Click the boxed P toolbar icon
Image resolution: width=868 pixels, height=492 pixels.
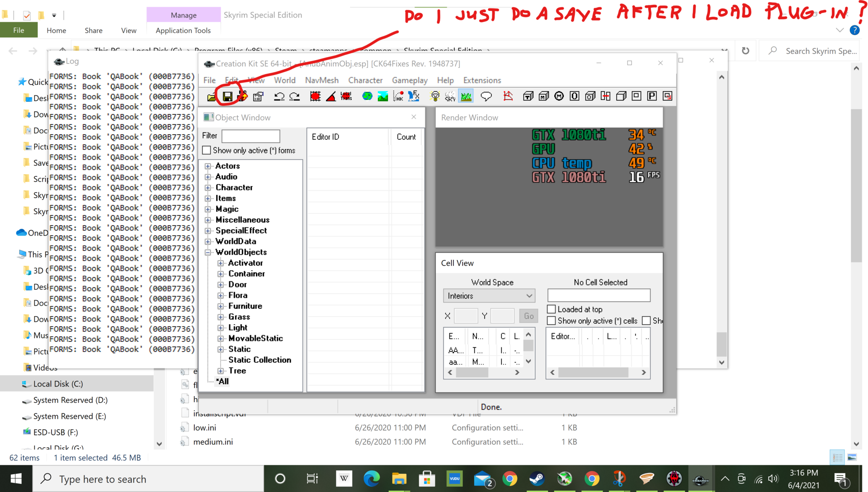click(652, 96)
